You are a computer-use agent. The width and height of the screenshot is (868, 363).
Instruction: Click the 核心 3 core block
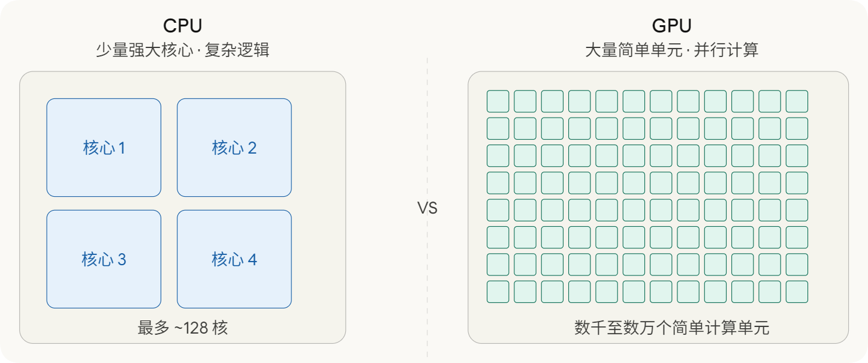pyautogui.click(x=104, y=259)
